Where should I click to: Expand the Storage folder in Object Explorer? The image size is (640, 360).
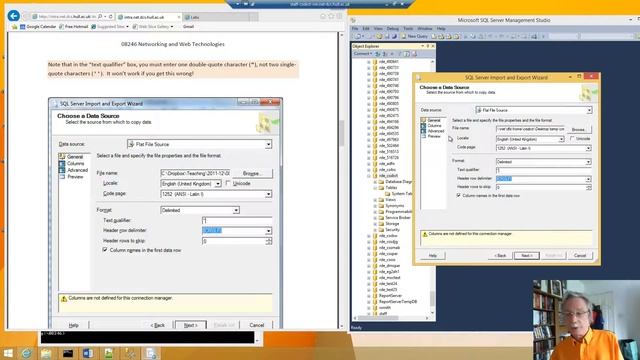(375, 224)
